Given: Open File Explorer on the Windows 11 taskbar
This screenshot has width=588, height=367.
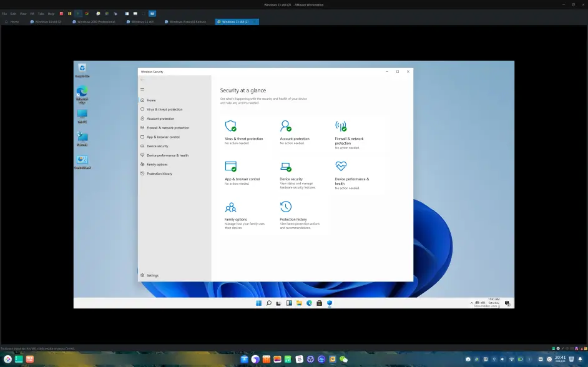Looking at the screenshot, I should (x=299, y=303).
